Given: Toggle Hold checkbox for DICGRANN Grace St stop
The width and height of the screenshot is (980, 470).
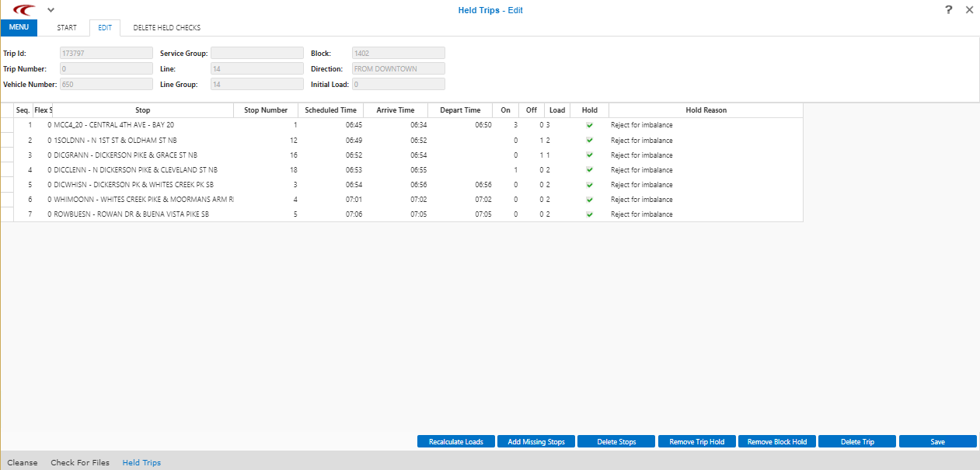Looking at the screenshot, I should click(589, 155).
